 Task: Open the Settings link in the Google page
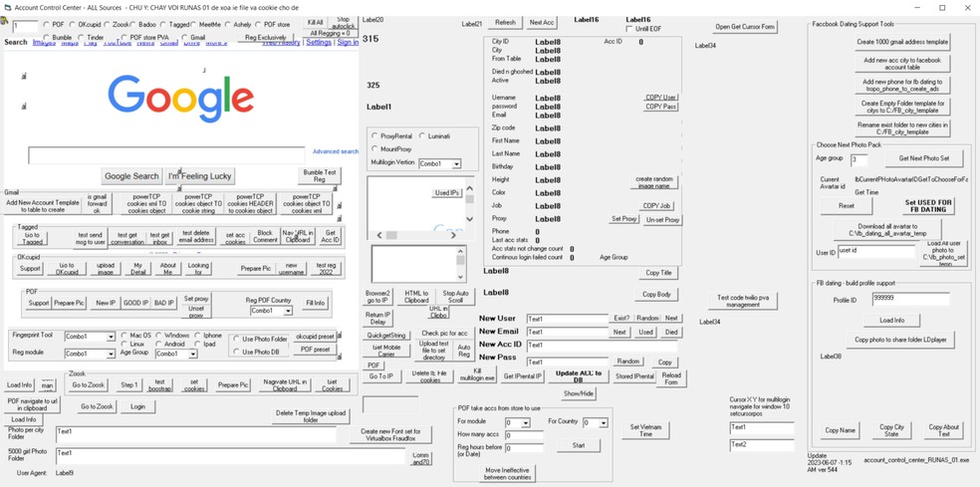(x=319, y=43)
